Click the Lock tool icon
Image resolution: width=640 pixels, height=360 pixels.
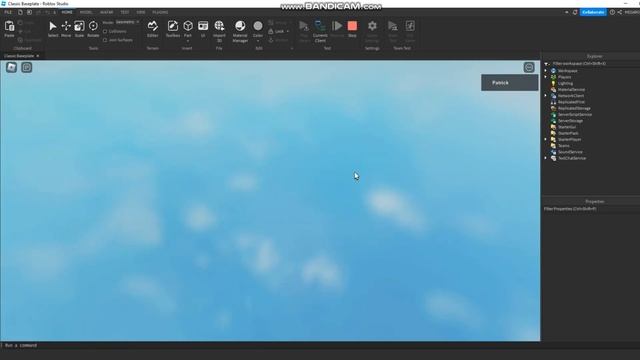pos(271,31)
